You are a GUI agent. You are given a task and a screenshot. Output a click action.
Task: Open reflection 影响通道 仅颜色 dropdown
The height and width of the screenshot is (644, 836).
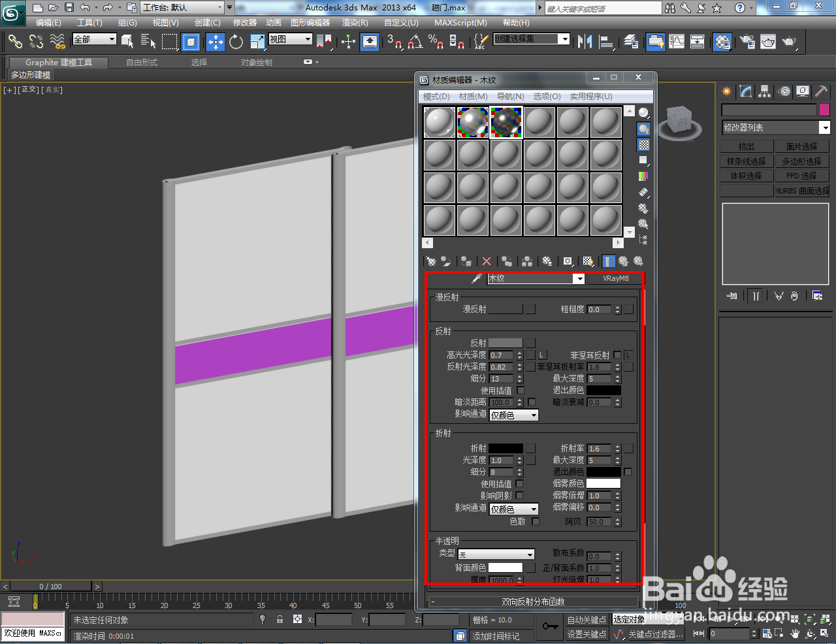(513, 415)
